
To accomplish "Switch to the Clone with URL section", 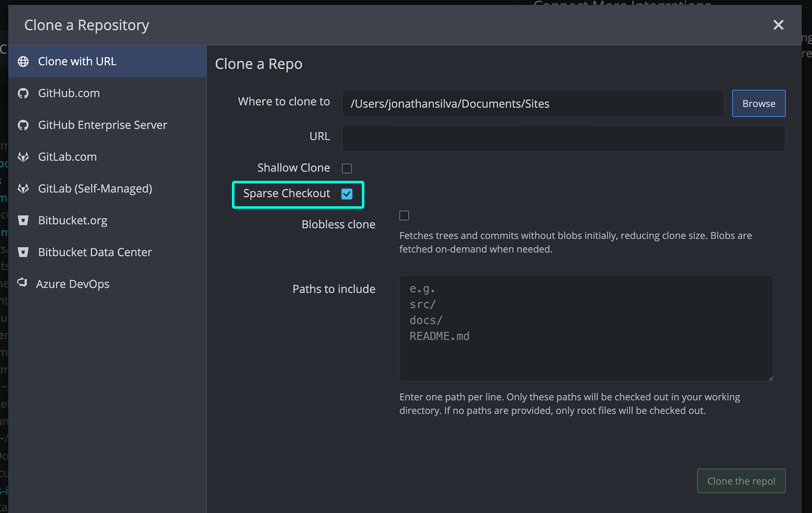I will [x=77, y=61].
